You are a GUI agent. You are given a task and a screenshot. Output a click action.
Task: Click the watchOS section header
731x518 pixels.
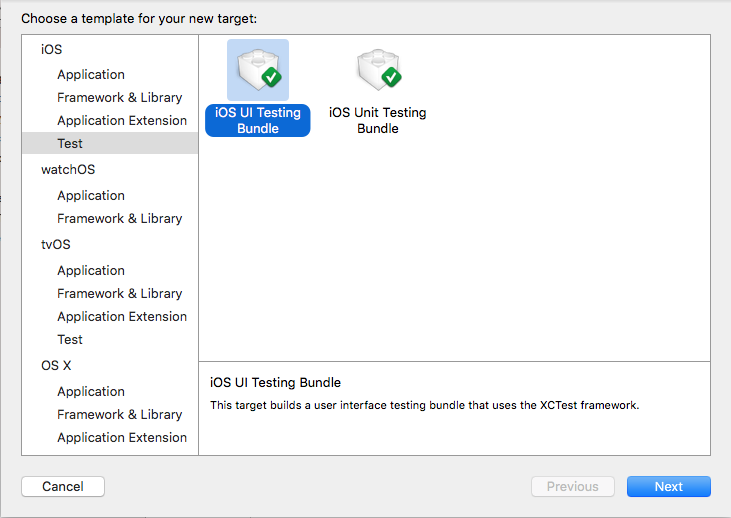click(x=68, y=169)
